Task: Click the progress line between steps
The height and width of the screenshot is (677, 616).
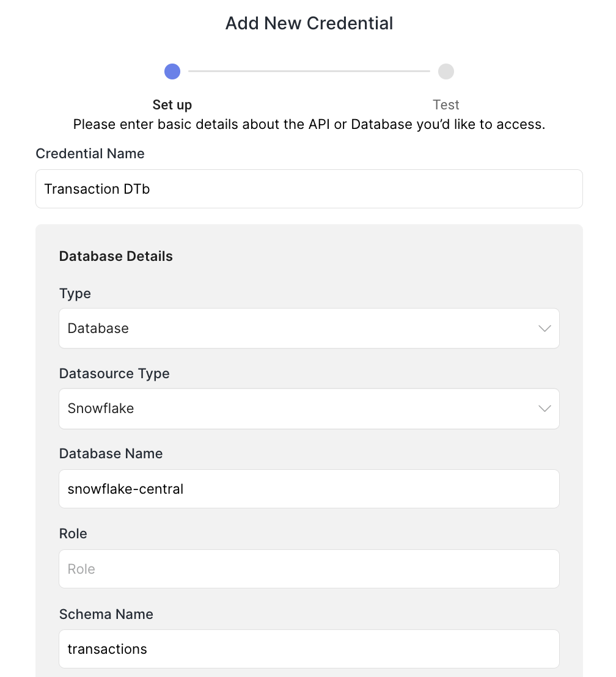Action: pos(309,71)
